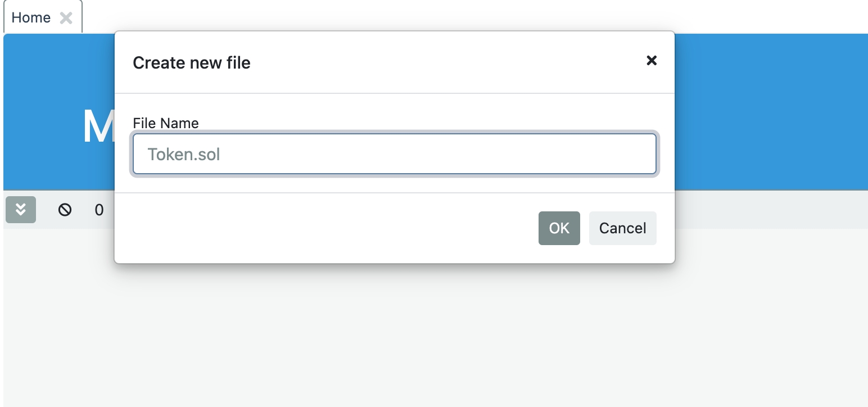Click gray terminal toolbar right of dialog

pos(770,210)
